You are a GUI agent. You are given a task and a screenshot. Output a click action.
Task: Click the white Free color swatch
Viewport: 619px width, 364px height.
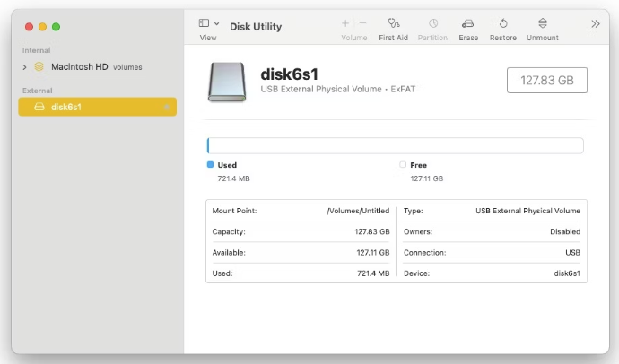(x=403, y=164)
